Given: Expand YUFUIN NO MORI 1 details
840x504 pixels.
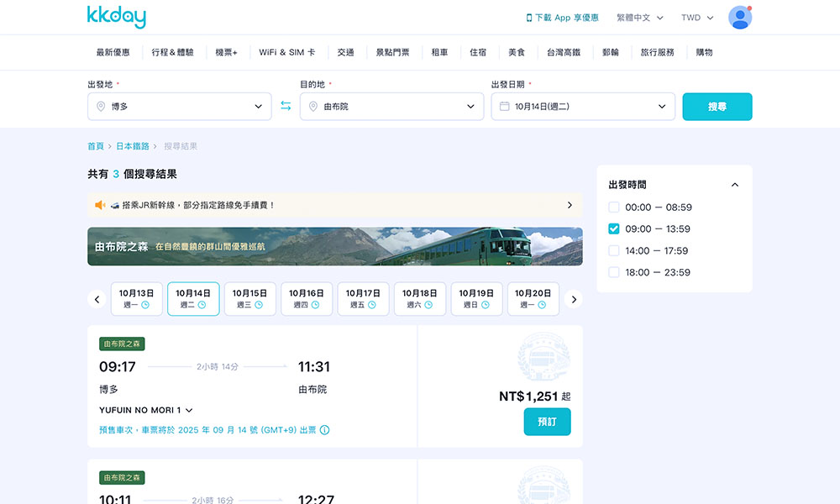Looking at the screenshot, I should [x=145, y=410].
